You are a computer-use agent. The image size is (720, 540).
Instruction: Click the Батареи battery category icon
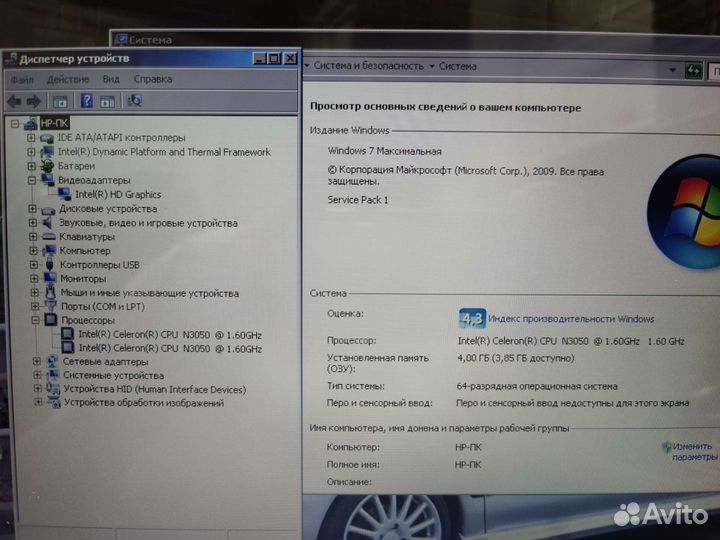coord(47,166)
